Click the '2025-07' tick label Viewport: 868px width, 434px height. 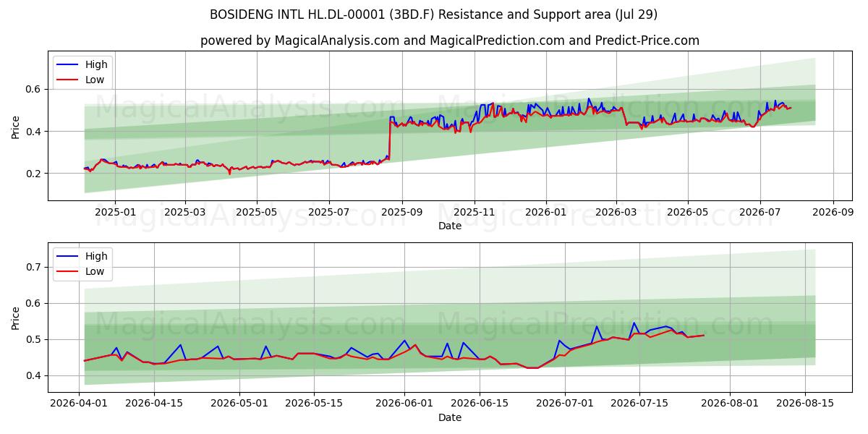pyautogui.click(x=329, y=212)
